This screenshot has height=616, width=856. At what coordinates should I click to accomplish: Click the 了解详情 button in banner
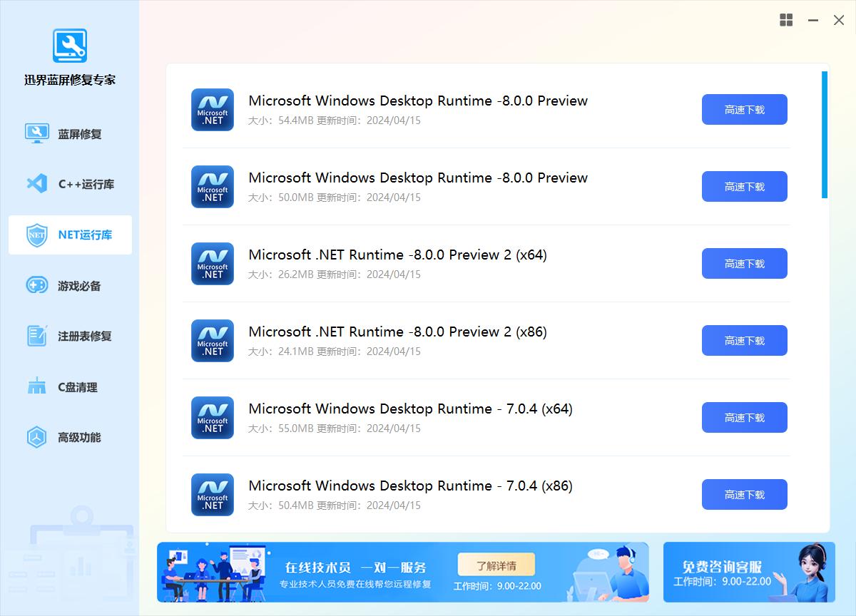[496, 565]
